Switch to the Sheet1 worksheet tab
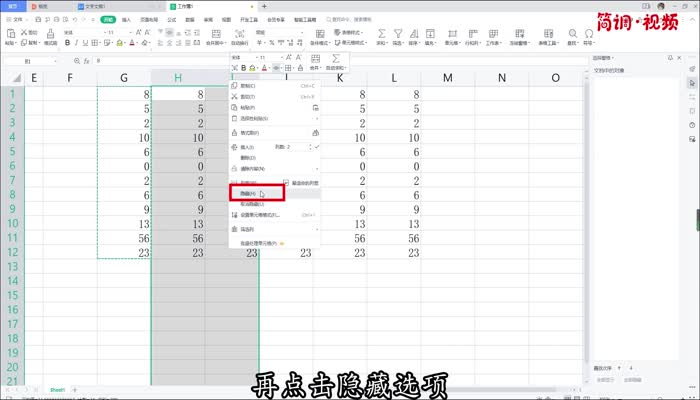 [x=58, y=389]
